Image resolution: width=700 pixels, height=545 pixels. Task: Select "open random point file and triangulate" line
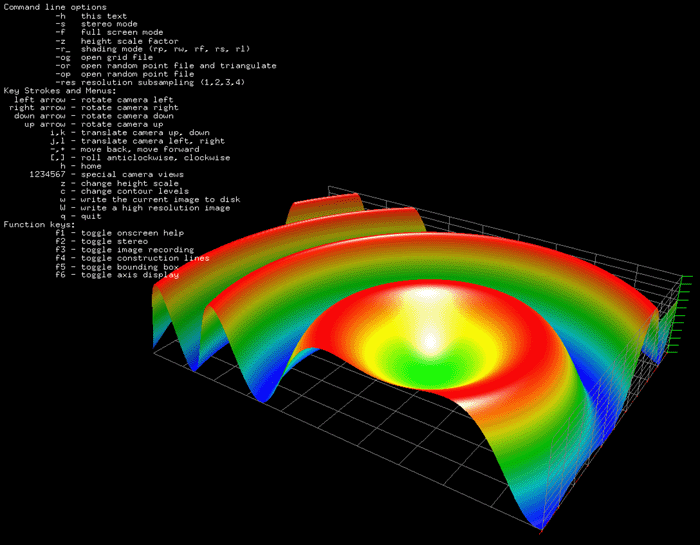pyautogui.click(x=166, y=66)
